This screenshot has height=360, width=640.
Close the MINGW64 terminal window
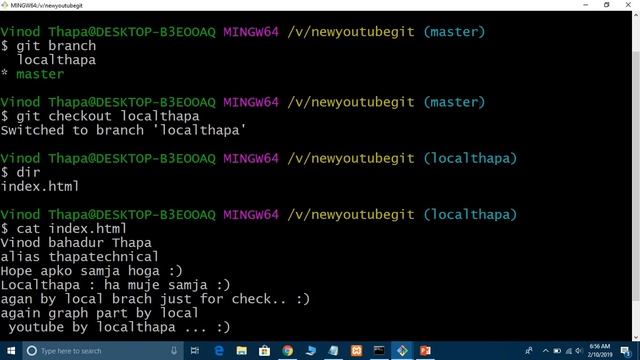click(x=628, y=5)
